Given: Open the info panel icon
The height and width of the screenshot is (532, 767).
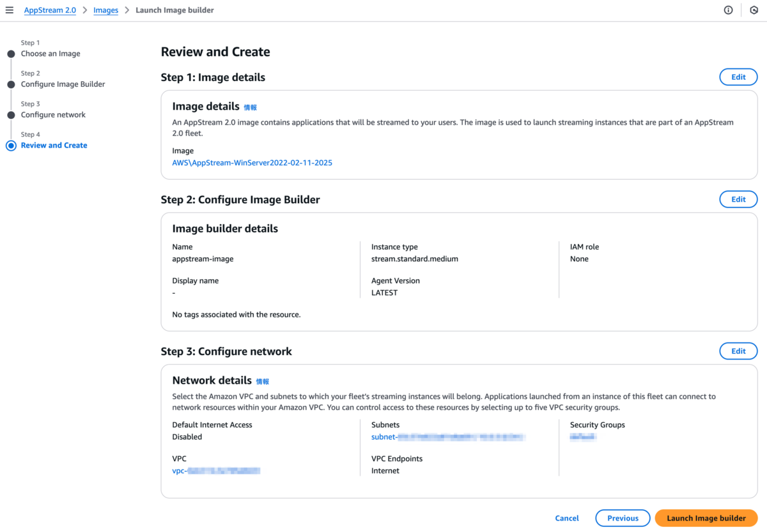Looking at the screenshot, I should coord(728,10).
